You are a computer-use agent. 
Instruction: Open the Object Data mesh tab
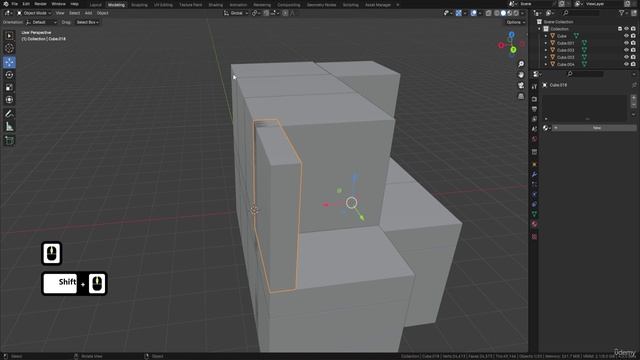point(534,214)
